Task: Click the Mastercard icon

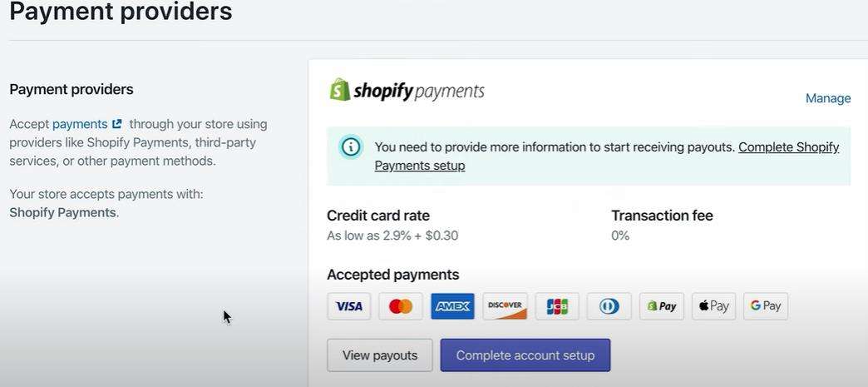Action: click(x=401, y=306)
